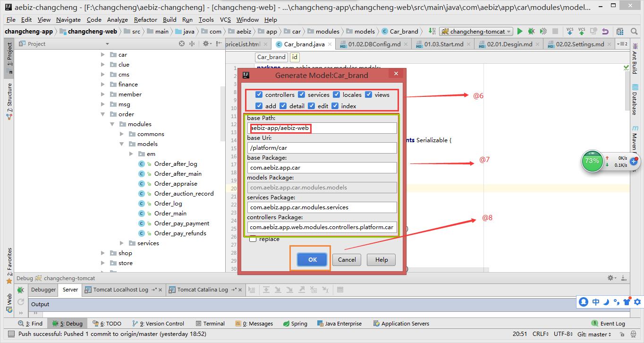The height and width of the screenshot is (343, 644).
Task: Open the Refactor menu
Action: click(x=145, y=20)
